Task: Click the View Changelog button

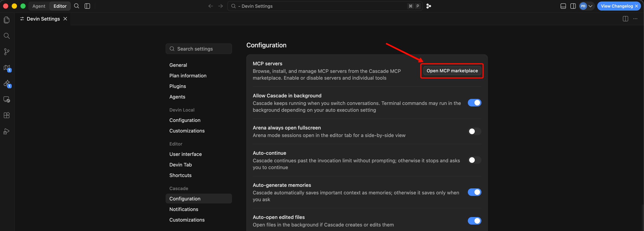Action: click(x=617, y=6)
